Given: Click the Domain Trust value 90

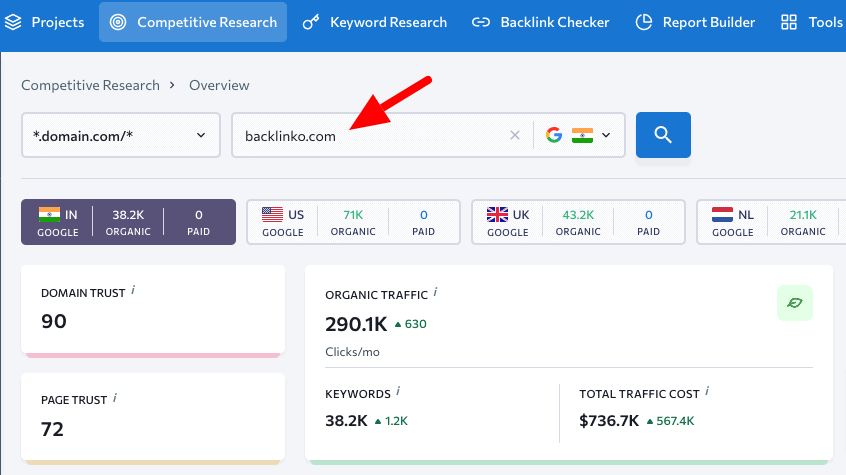Looking at the screenshot, I should [54, 321].
